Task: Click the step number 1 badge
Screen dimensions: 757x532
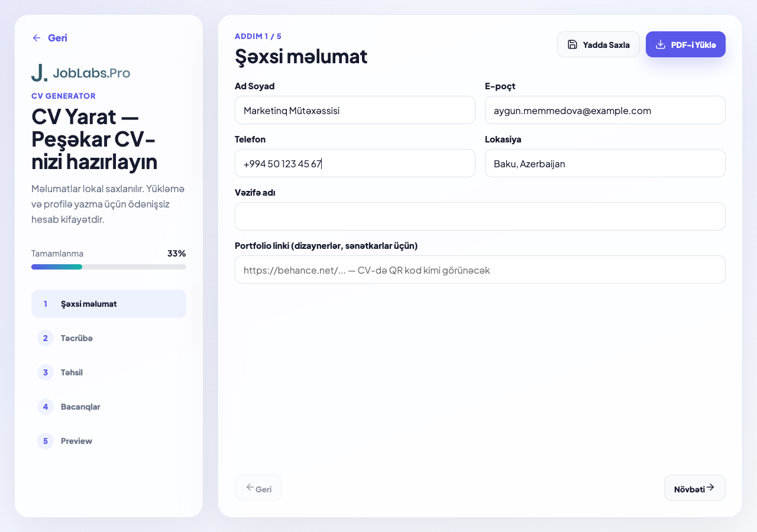Action: pyautogui.click(x=46, y=304)
